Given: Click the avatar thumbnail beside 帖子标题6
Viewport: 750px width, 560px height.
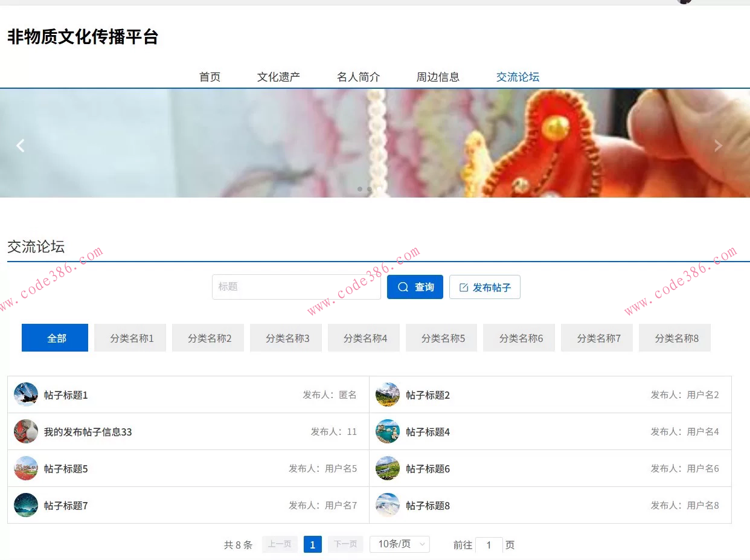Looking at the screenshot, I should (x=387, y=468).
